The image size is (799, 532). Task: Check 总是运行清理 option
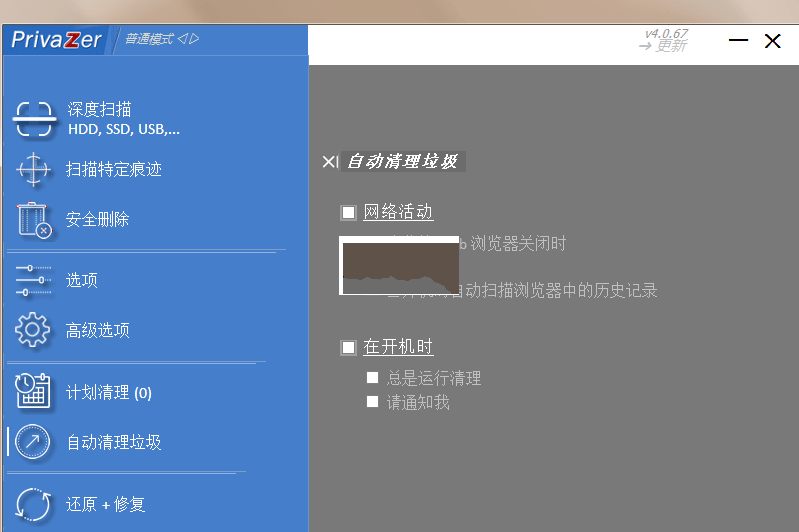pos(372,377)
